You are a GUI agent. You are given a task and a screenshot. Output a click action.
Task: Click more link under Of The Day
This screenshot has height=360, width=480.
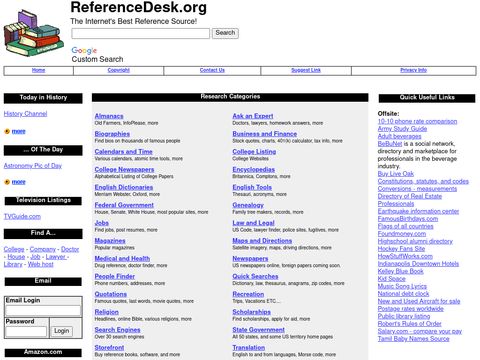[x=18, y=182]
